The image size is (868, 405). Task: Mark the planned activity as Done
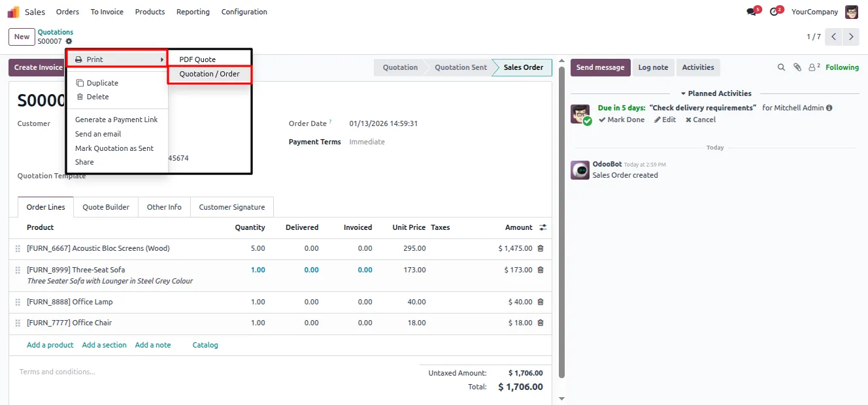pyautogui.click(x=621, y=120)
